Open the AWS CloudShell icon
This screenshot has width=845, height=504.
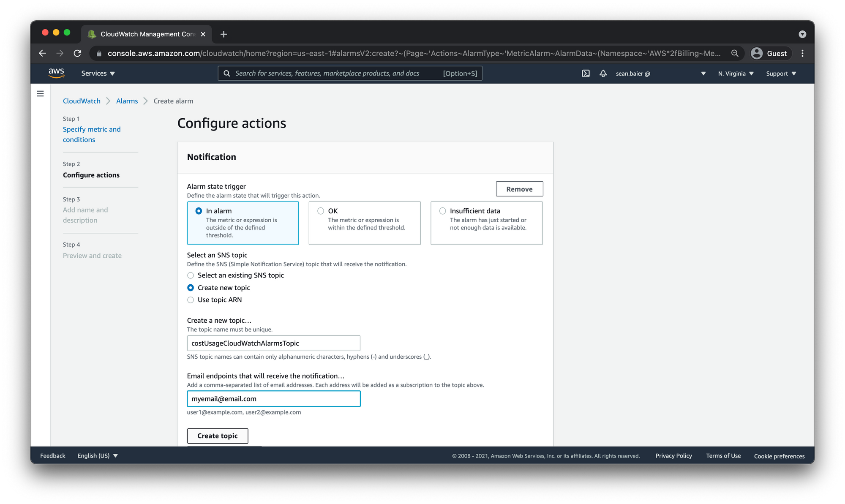(586, 74)
